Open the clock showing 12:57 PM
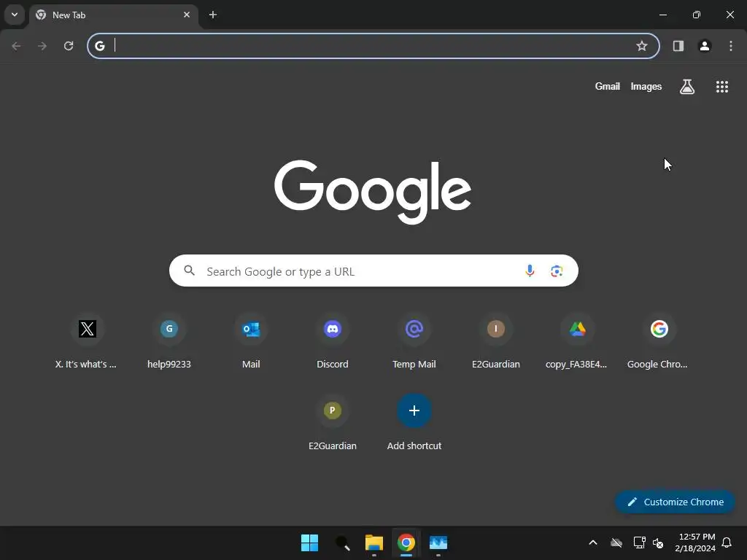The height and width of the screenshot is (560, 747). tap(695, 542)
